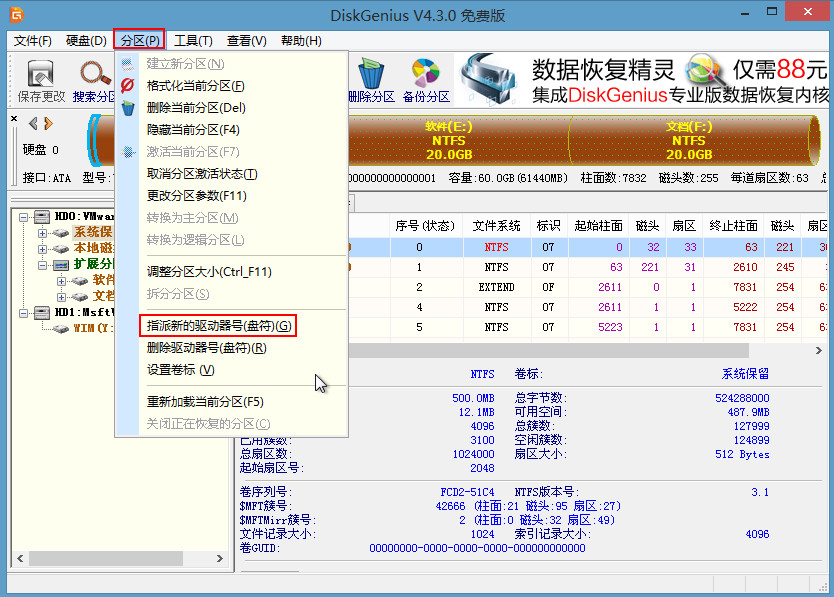Click the 终止柱面 column header
The width and height of the screenshot is (834, 597).
click(733, 226)
